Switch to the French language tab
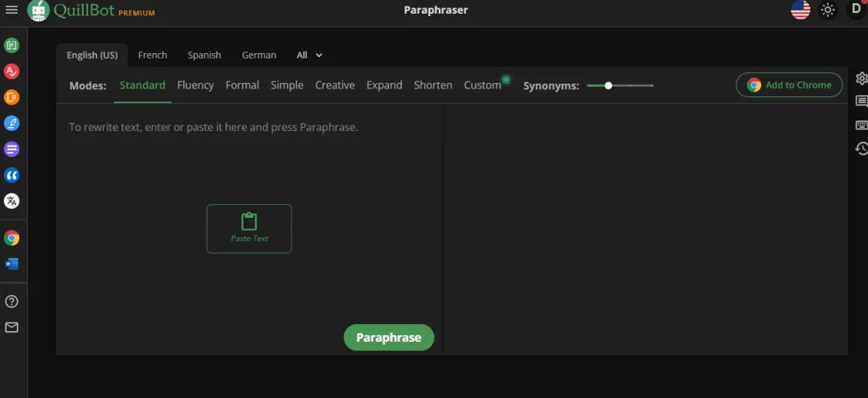868x398 pixels. [152, 55]
